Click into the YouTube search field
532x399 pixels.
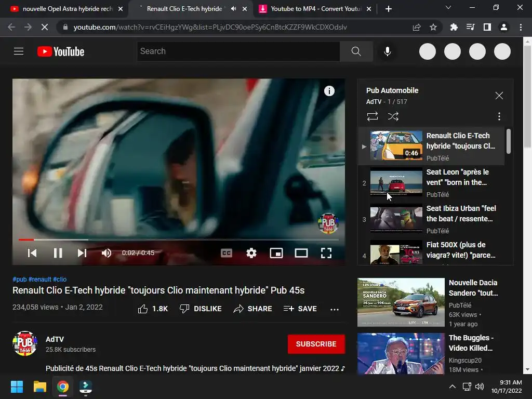pos(238,51)
